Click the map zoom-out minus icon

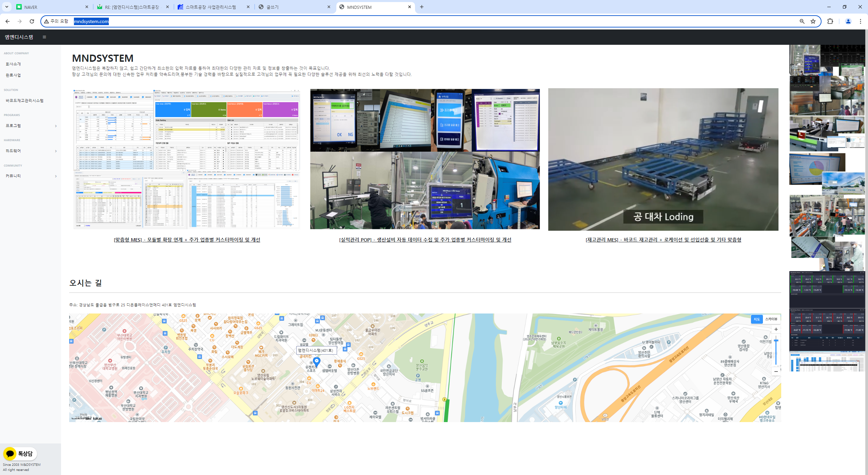(x=776, y=372)
